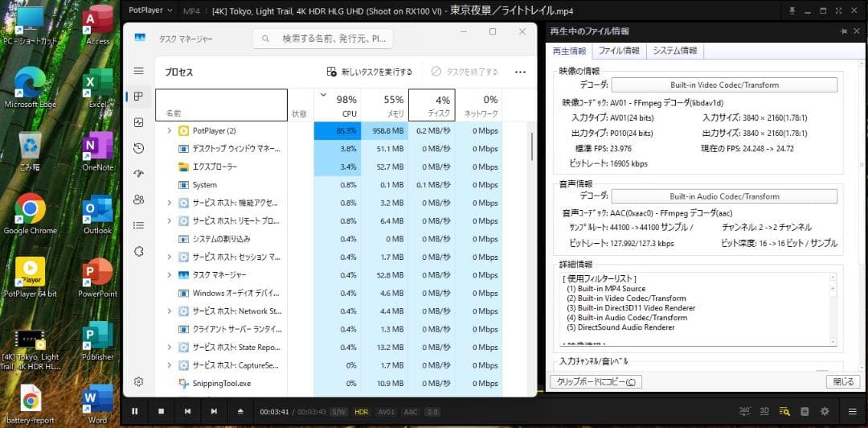868x428 pixels.
Task: Select the System process row
Action: pyautogui.click(x=329, y=184)
